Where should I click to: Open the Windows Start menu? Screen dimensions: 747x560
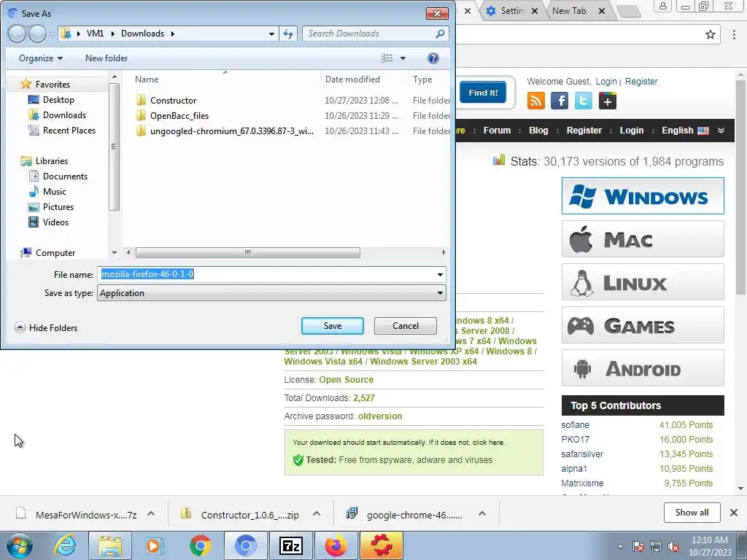point(19,545)
